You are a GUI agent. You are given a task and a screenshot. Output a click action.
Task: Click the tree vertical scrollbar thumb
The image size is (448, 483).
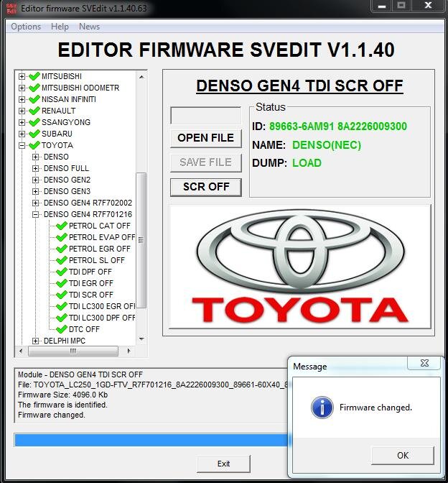[x=141, y=240]
